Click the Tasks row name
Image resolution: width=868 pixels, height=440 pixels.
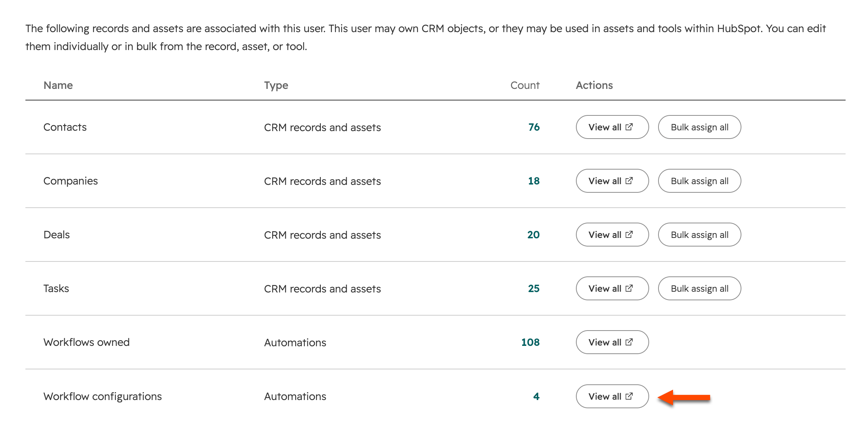coord(56,288)
